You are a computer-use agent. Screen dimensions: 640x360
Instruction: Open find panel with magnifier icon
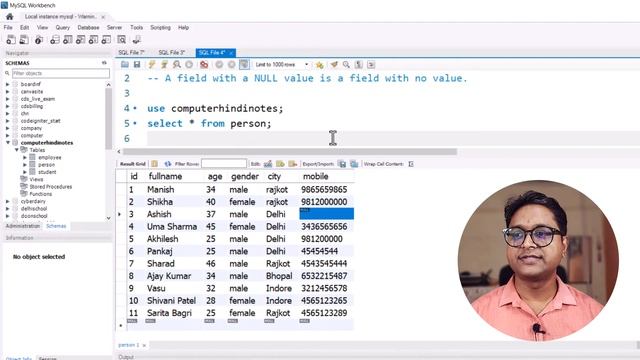[x=346, y=64]
